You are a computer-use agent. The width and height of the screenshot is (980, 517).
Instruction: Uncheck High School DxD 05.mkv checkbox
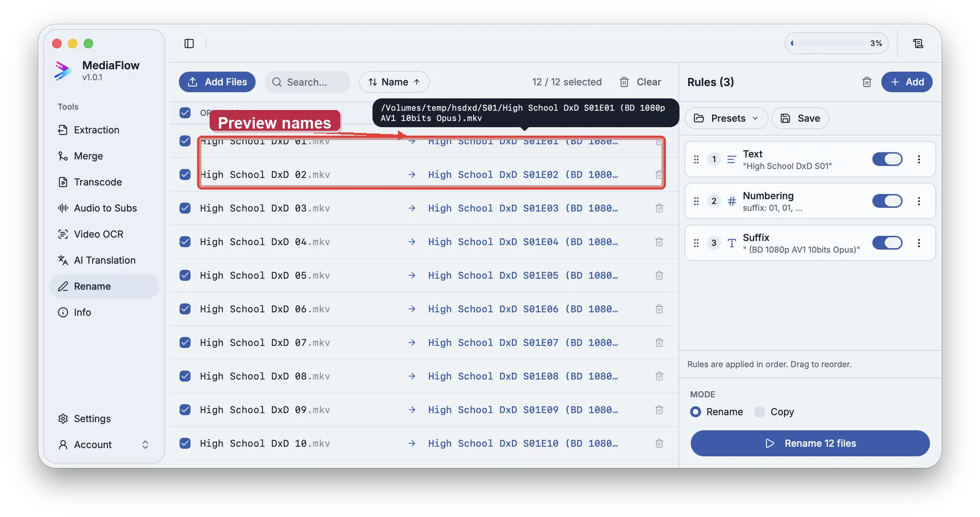tap(185, 276)
